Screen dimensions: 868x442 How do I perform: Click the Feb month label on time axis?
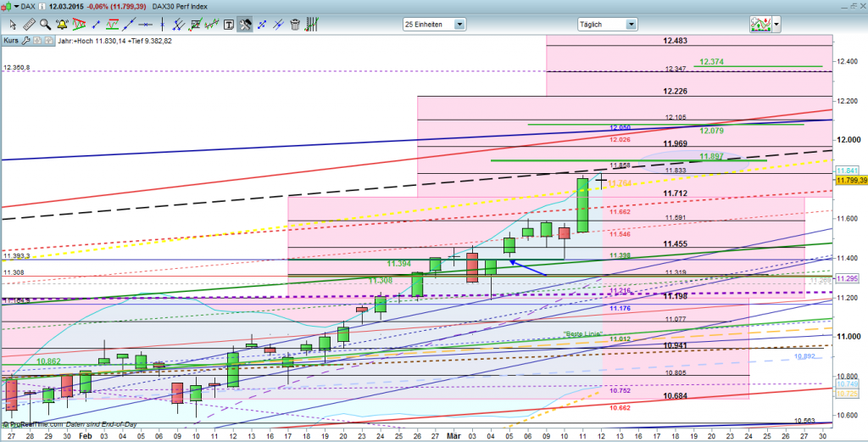click(86, 436)
